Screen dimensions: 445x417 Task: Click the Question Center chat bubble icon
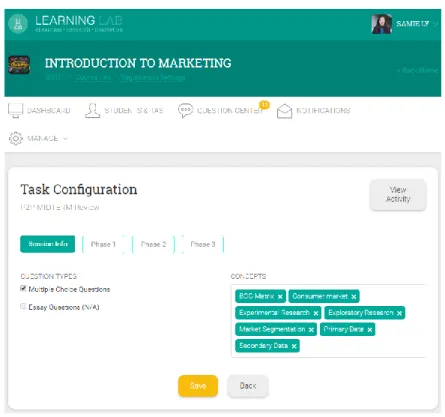[185, 111]
